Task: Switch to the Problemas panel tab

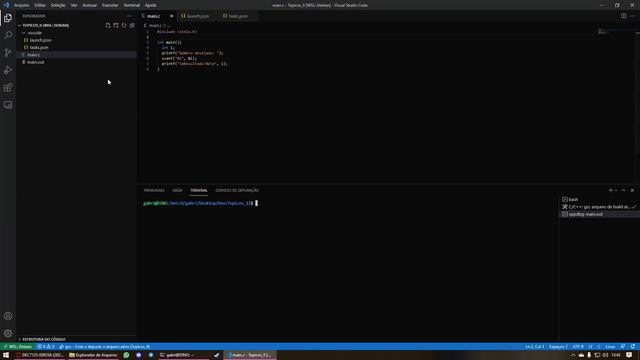Action: click(154, 190)
